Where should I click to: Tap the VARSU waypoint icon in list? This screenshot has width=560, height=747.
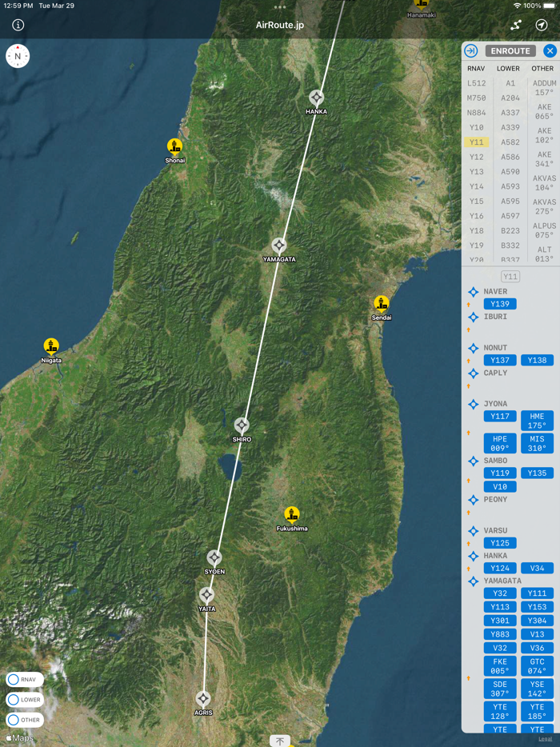click(474, 531)
